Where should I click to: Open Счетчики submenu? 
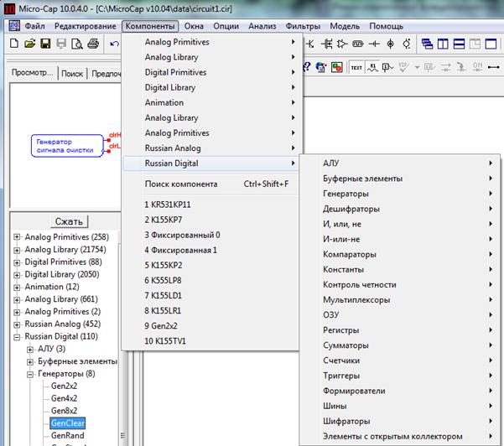[399, 360]
